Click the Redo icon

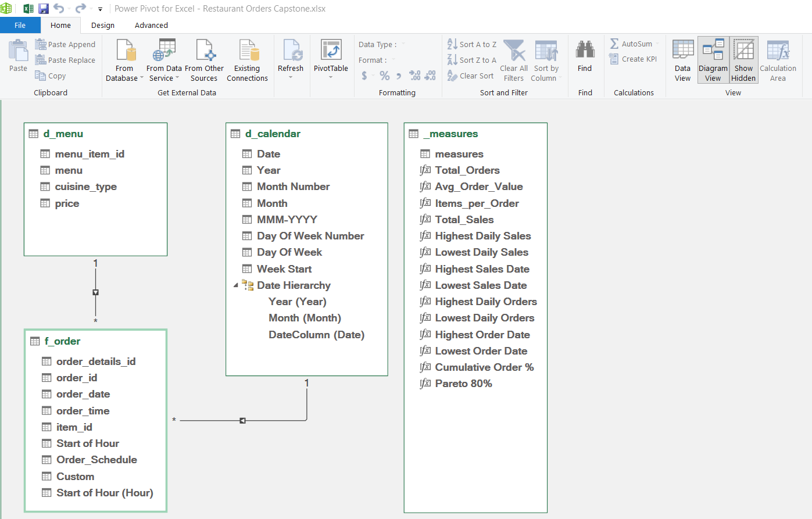[80, 8]
